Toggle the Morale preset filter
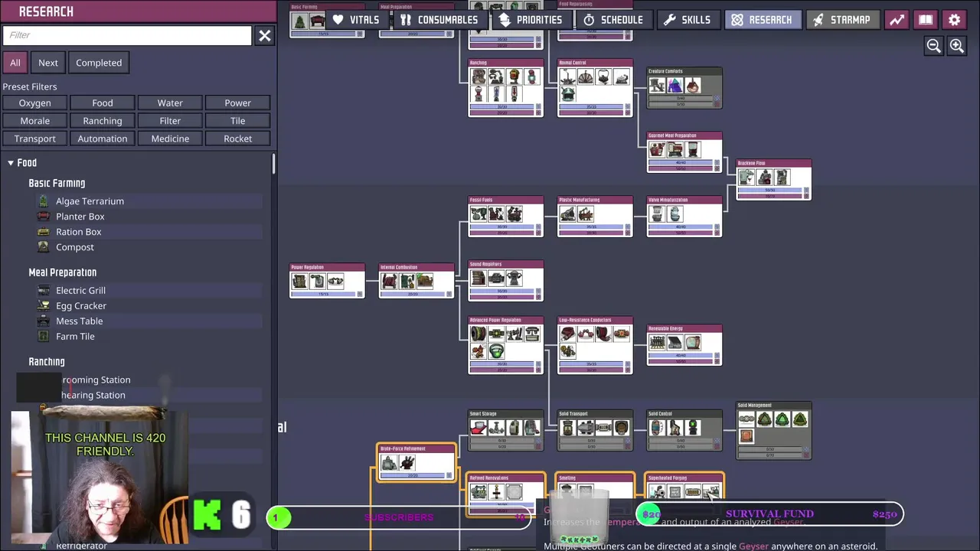The image size is (980, 551). [35, 121]
